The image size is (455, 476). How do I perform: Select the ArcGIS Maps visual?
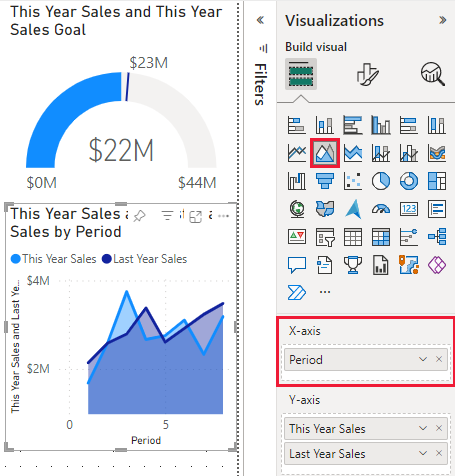(409, 265)
